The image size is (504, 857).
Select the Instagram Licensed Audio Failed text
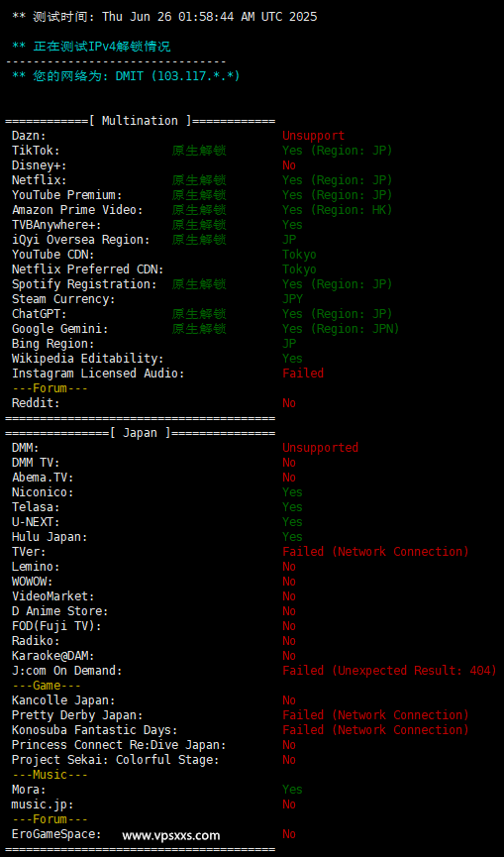pos(303,374)
